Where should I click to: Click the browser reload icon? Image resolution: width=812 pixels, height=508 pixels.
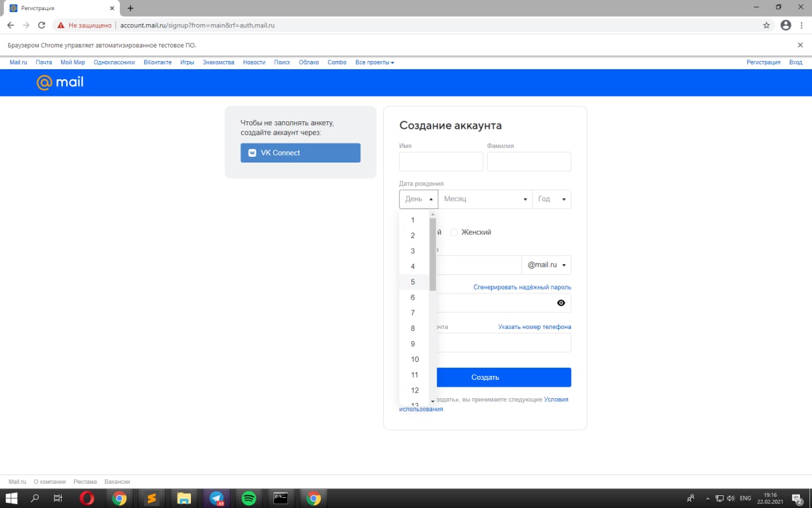click(x=42, y=25)
